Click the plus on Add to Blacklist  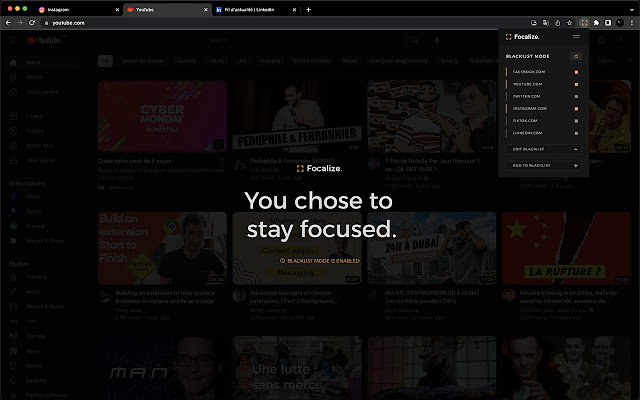(x=576, y=166)
